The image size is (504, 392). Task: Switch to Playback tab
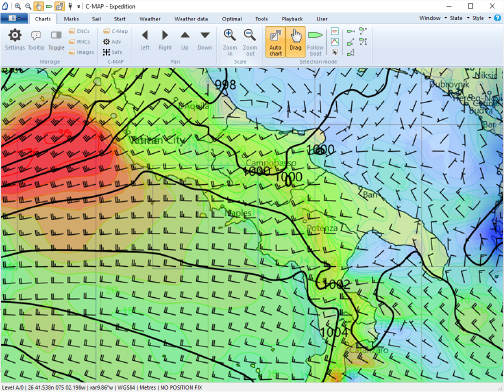[x=292, y=19]
